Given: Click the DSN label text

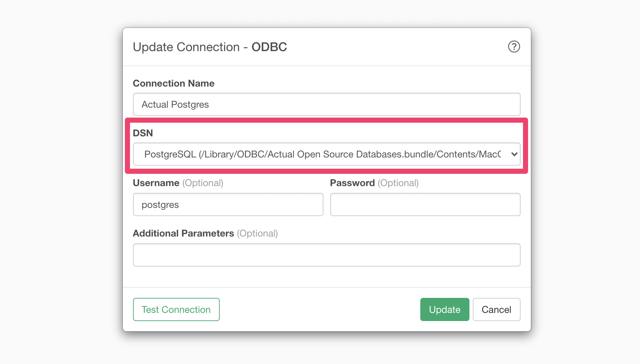Looking at the screenshot, I should [143, 133].
